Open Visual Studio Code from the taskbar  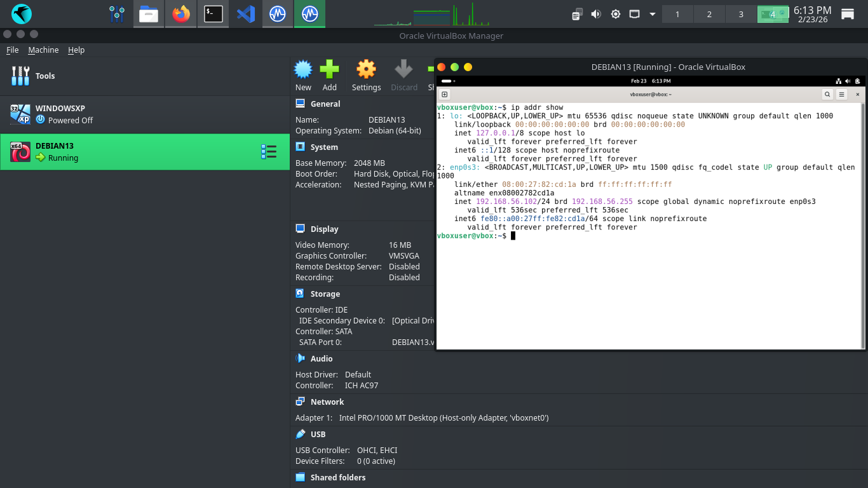tap(245, 14)
